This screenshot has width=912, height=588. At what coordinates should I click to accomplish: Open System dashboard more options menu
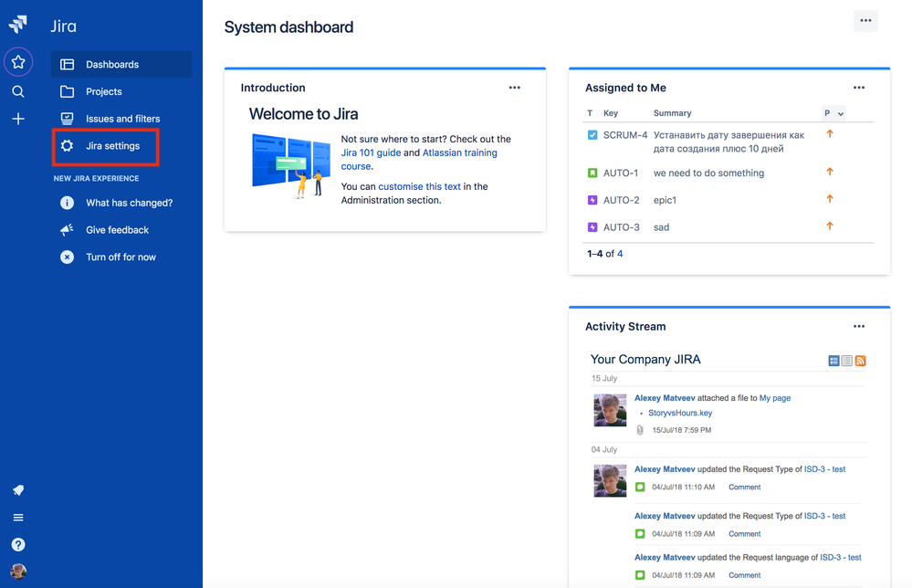865,21
